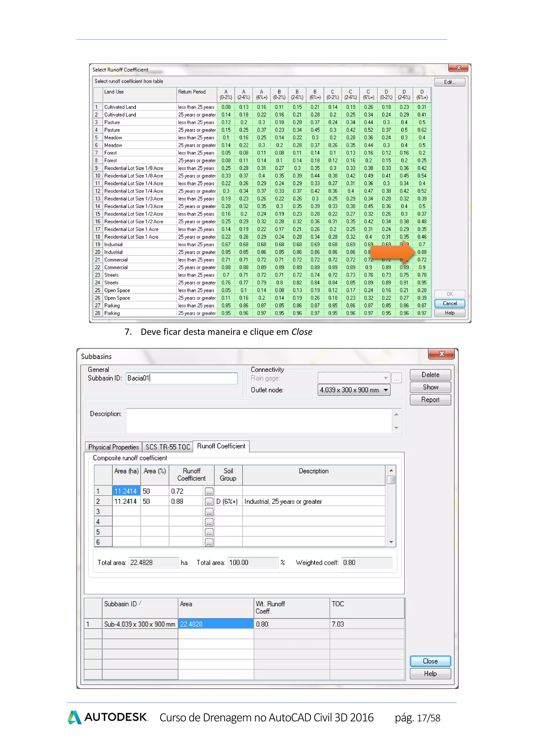Viewport: 535px width, 756px height.
Task: Switch to the SCS TR-55 TOC tab
Action: pos(168,447)
